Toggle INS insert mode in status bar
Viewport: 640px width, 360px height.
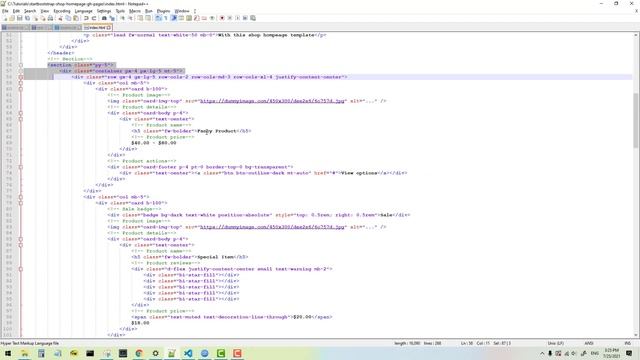click(627, 343)
